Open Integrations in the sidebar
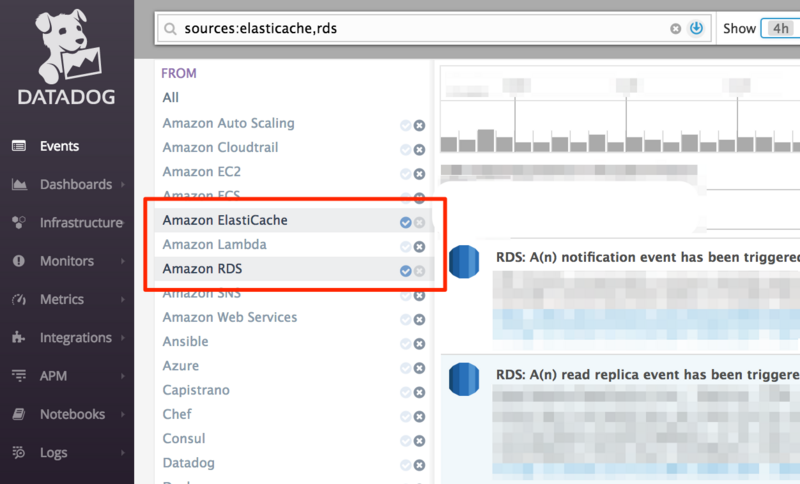The image size is (800, 484). click(x=76, y=338)
